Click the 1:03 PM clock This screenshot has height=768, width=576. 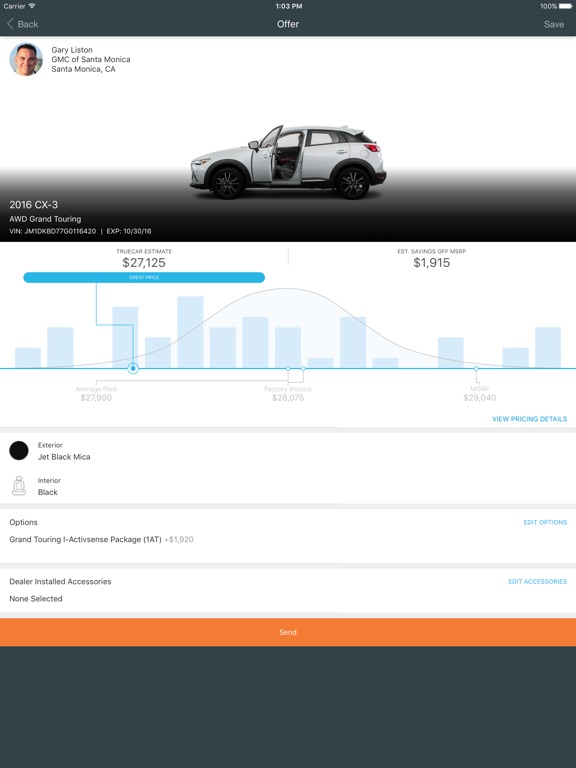[x=288, y=6]
